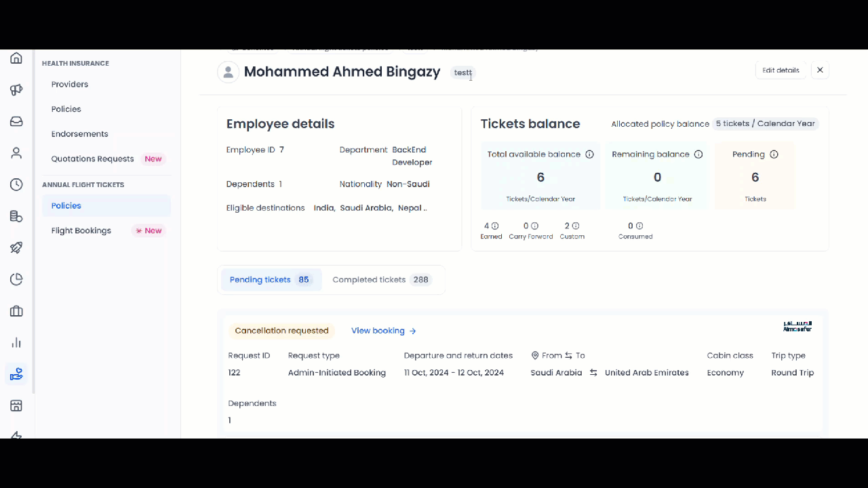Image resolution: width=868 pixels, height=488 pixels.
Task: Click the home icon in sidebar
Action: point(16,58)
